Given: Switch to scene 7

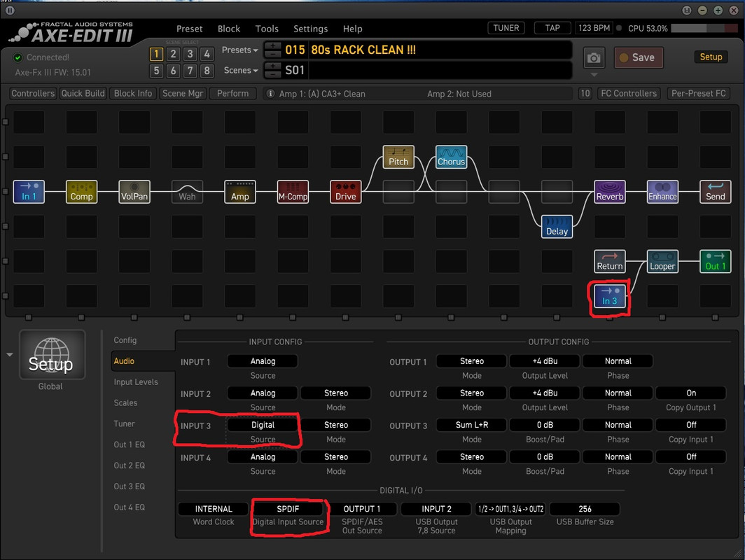Looking at the screenshot, I should (190, 71).
